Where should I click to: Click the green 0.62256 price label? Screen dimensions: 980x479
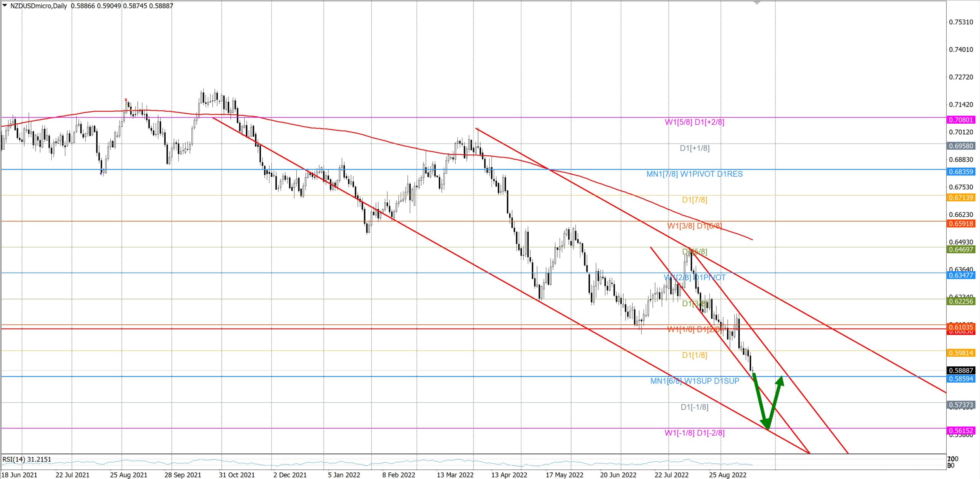pos(961,301)
